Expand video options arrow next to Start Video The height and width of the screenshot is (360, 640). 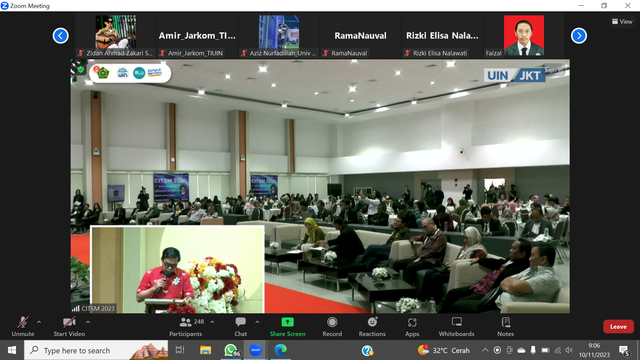pyautogui.click(x=88, y=322)
